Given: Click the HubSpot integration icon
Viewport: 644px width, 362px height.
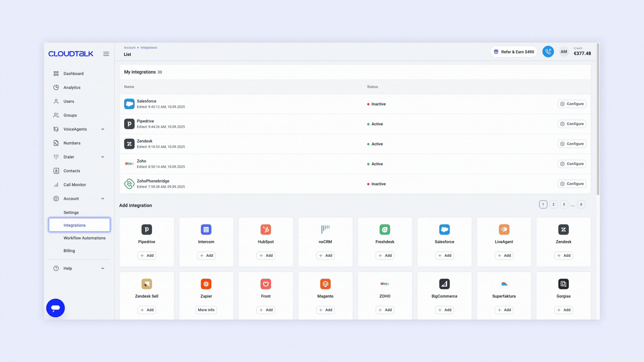Looking at the screenshot, I should click(266, 230).
